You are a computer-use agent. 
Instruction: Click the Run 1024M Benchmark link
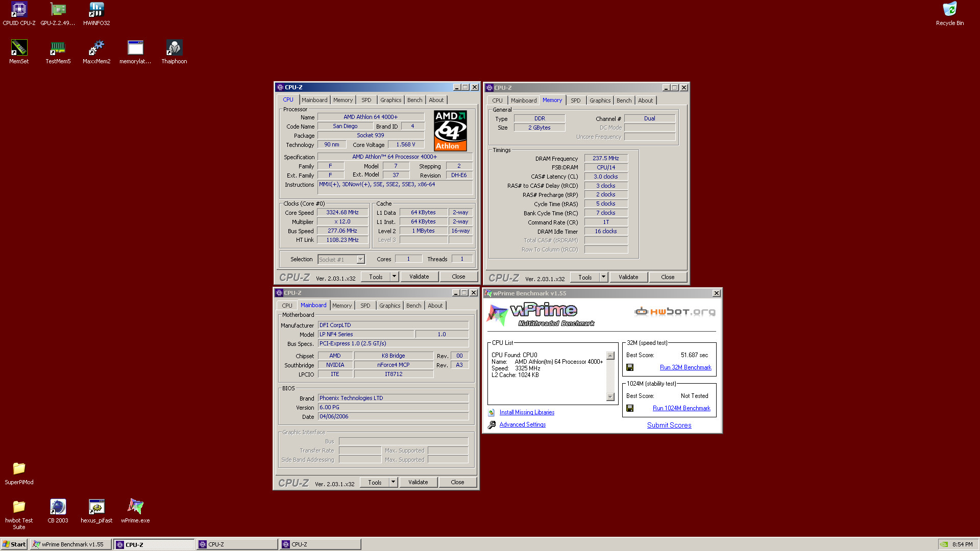681,408
